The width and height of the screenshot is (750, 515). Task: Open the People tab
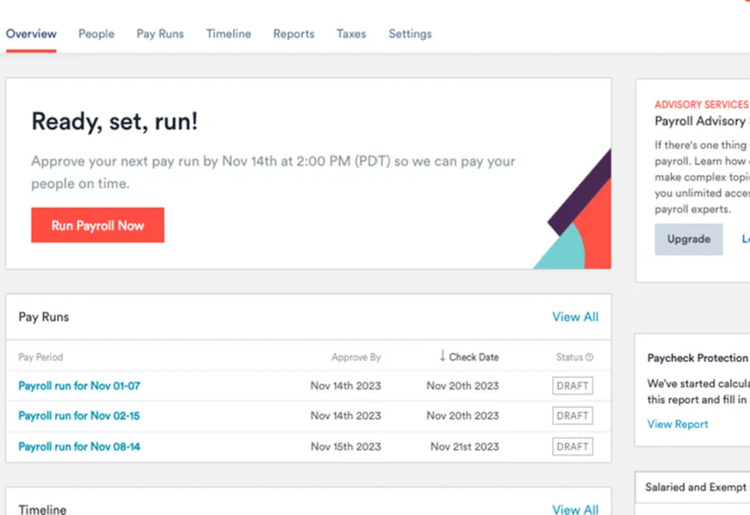click(x=96, y=34)
